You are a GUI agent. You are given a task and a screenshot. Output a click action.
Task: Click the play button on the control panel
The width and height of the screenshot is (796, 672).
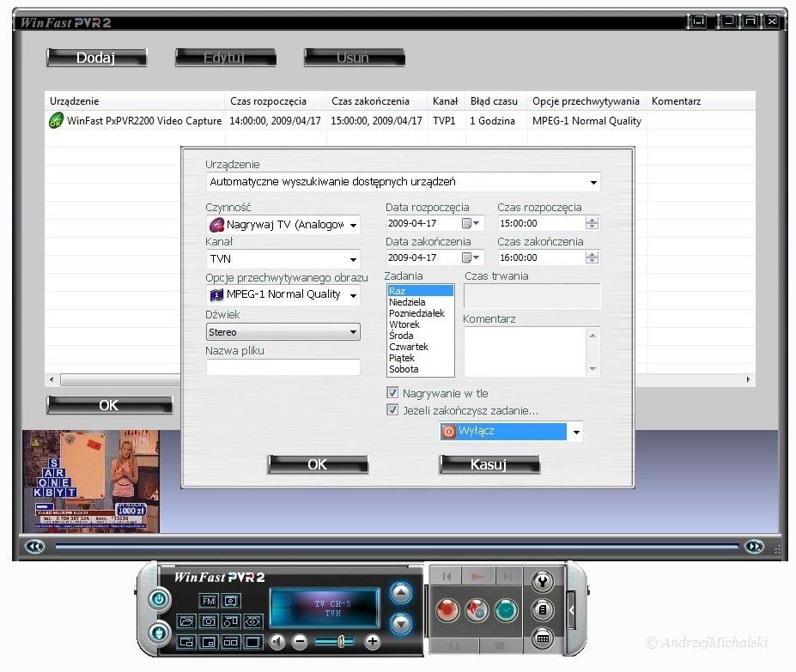click(477, 576)
